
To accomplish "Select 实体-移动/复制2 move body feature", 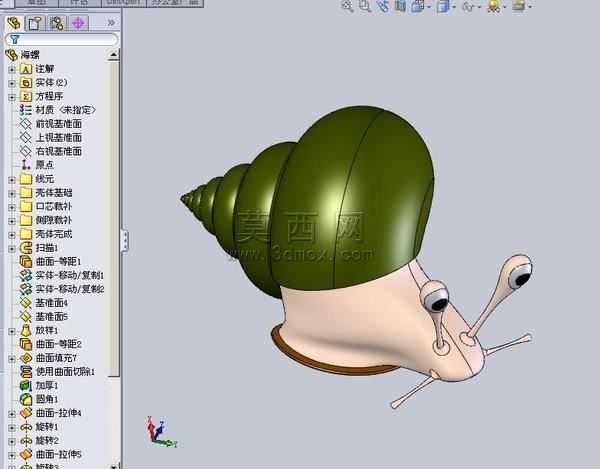I will [62, 289].
